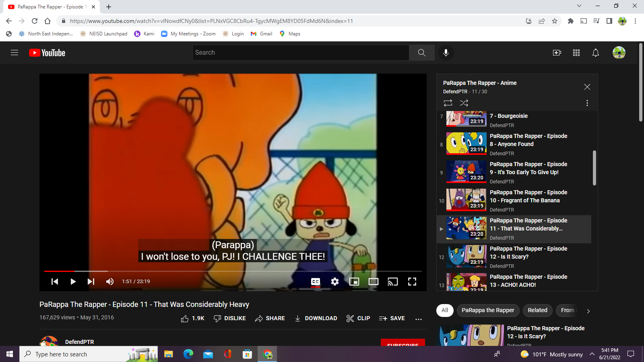Open Chrome extensions puzzle icon
The image size is (644, 362).
(570, 21)
